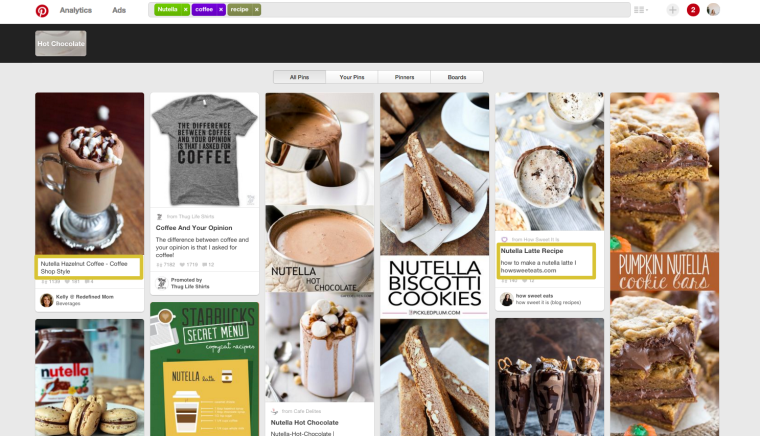Open the how sweet eats pinner name

(534, 296)
